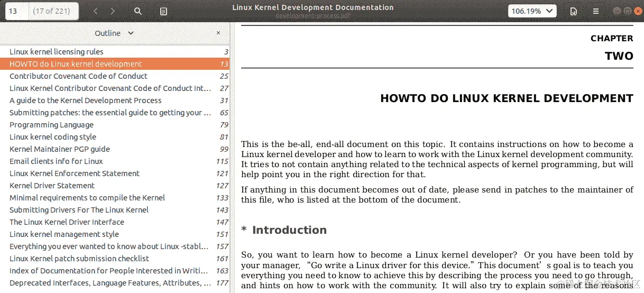The height and width of the screenshot is (293, 644).
Task: Open Linux Kernel patch submission checklist
Action: tap(115, 259)
